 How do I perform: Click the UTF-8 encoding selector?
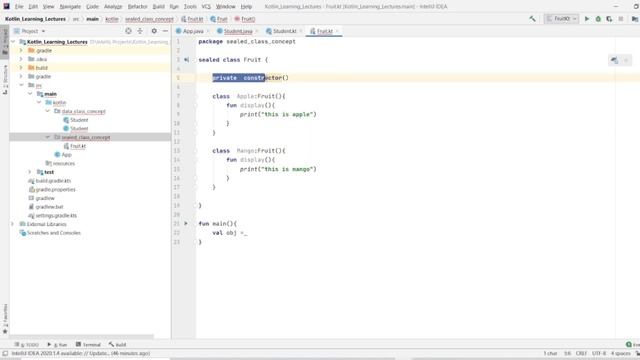(x=599, y=353)
